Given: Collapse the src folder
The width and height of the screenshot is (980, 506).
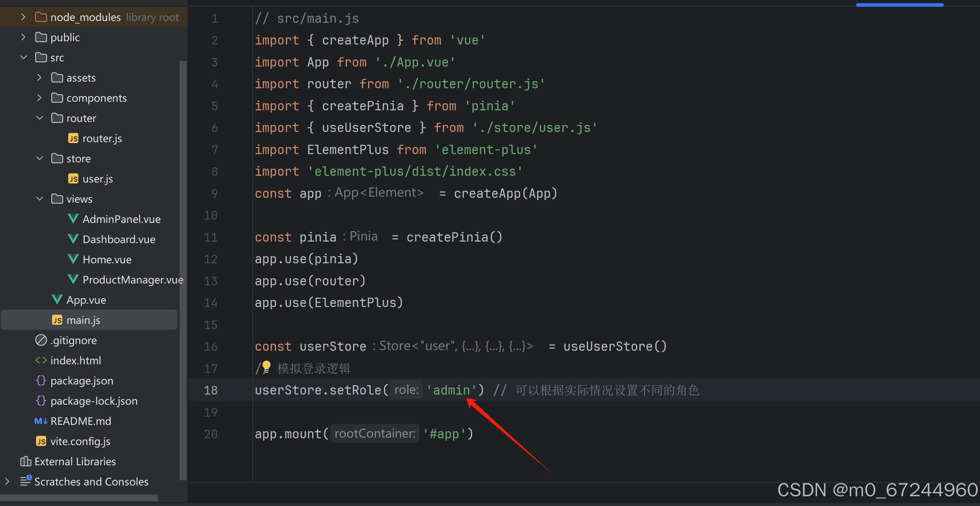Looking at the screenshot, I should pos(23,58).
